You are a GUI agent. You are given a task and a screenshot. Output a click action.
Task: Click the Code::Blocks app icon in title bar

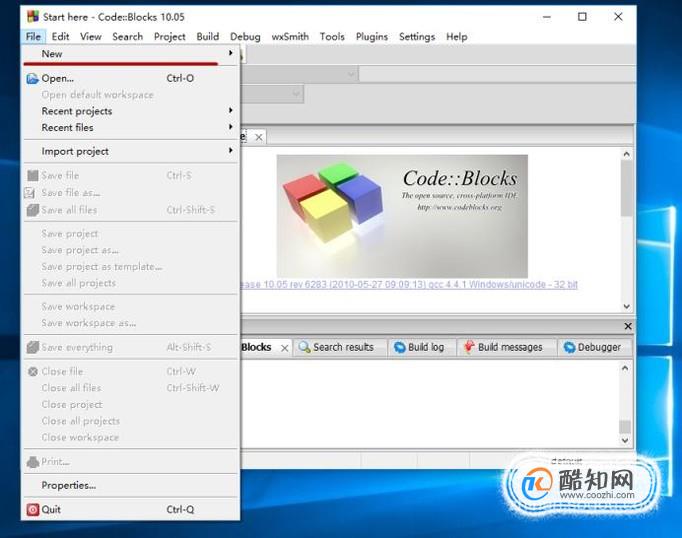point(33,17)
